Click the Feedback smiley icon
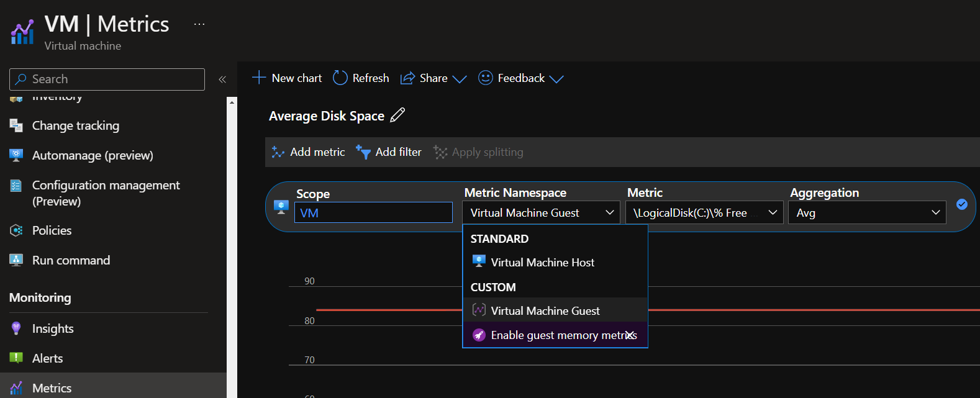980x398 pixels. tap(486, 78)
